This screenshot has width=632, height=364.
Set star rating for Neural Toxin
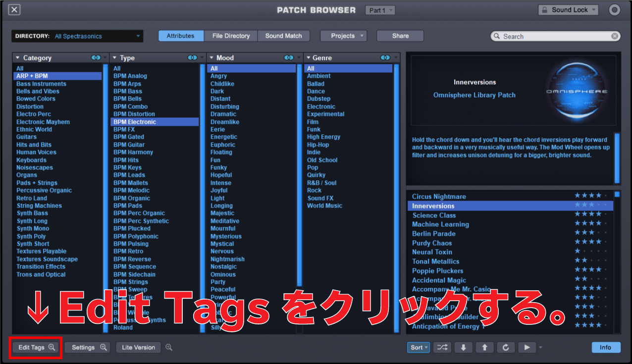[x=590, y=251]
